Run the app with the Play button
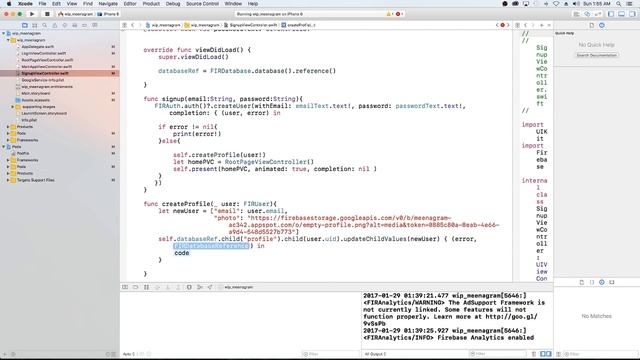Viewport: 640px width, 360px height. click(x=32, y=14)
